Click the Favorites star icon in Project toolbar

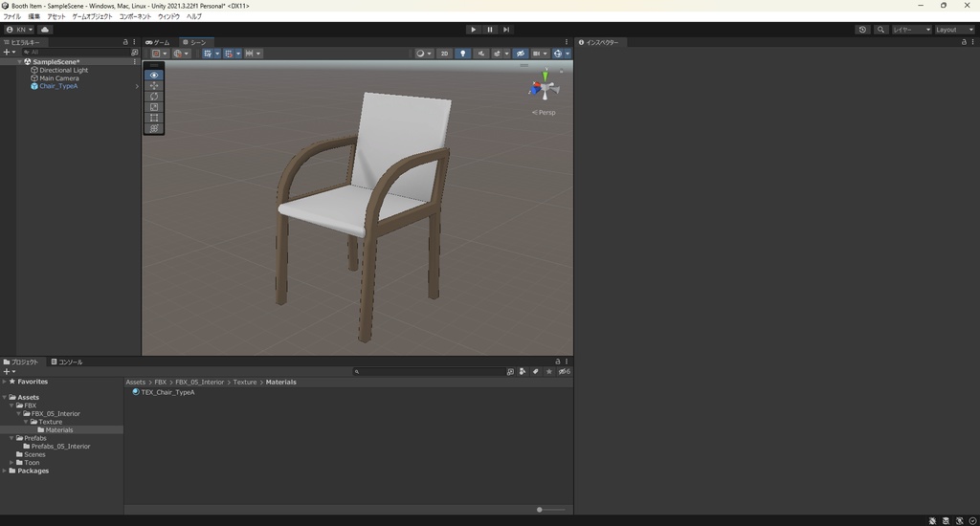click(548, 372)
